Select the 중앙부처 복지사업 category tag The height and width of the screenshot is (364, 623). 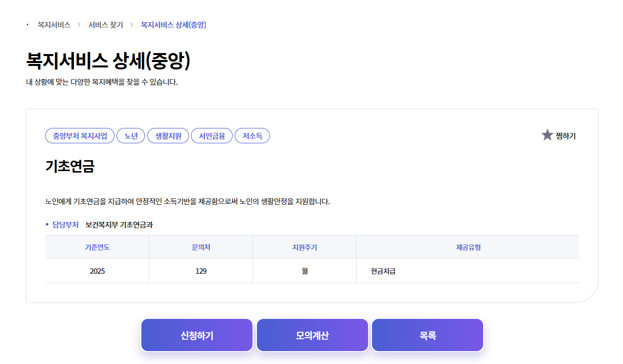[x=80, y=135]
